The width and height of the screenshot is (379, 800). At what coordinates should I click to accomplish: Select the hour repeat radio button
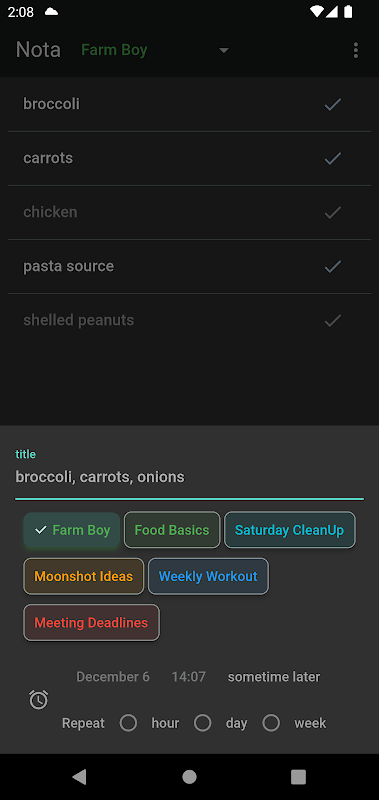(x=128, y=723)
